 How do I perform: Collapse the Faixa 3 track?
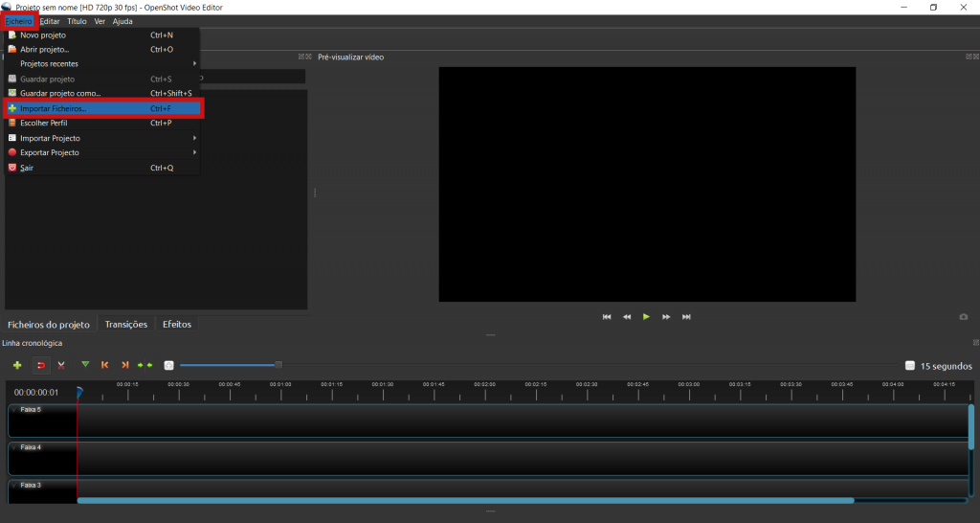point(14,485)
